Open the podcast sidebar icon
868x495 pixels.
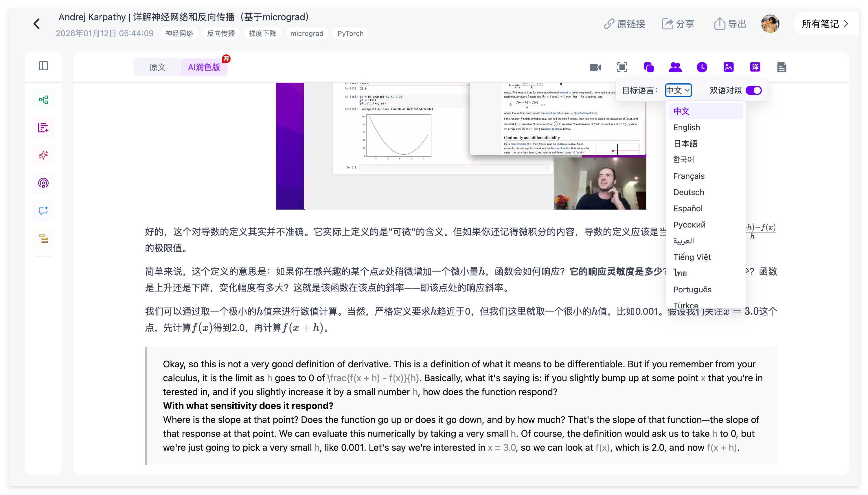point(43,183)
